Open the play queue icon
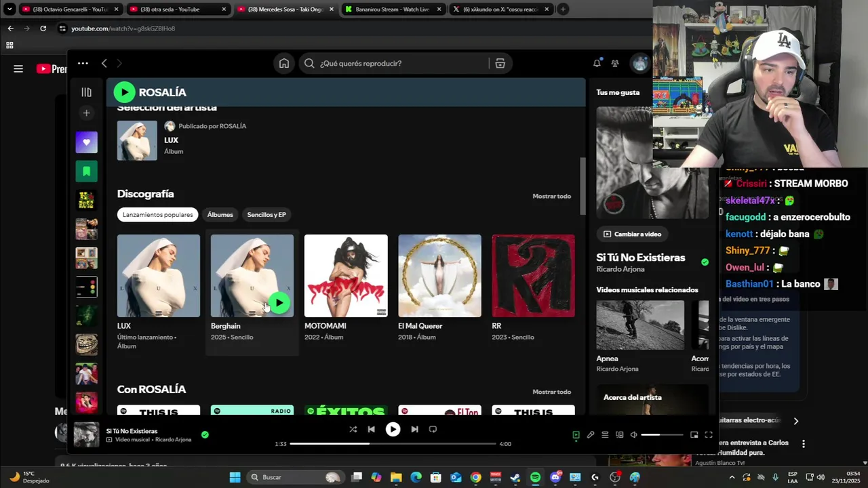 [605, 435]
